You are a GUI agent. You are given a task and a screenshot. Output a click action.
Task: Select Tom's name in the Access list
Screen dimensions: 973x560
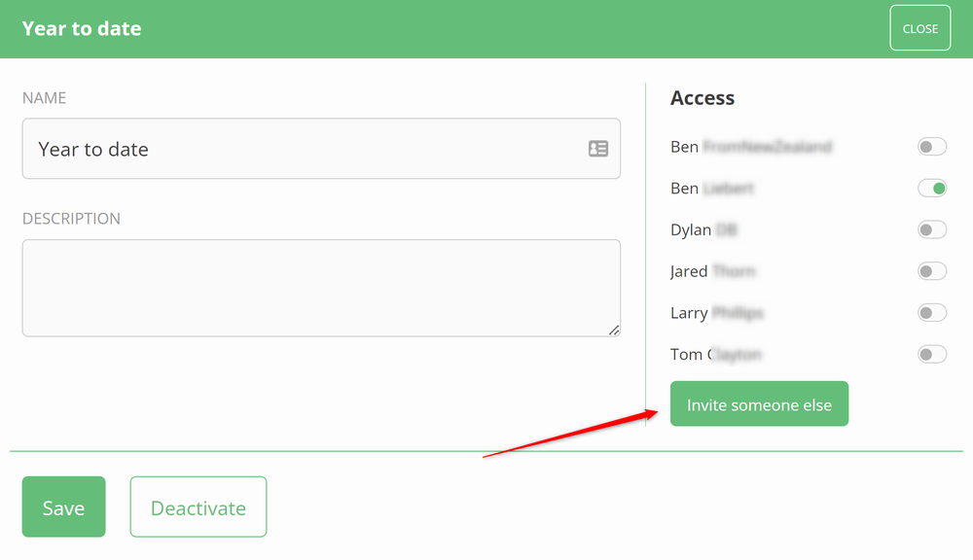[715, 355]
